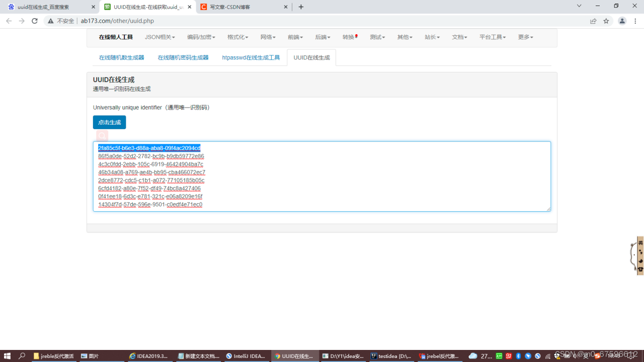Open Windows taskbar search
644x362 pixels.
click(22, 356)
